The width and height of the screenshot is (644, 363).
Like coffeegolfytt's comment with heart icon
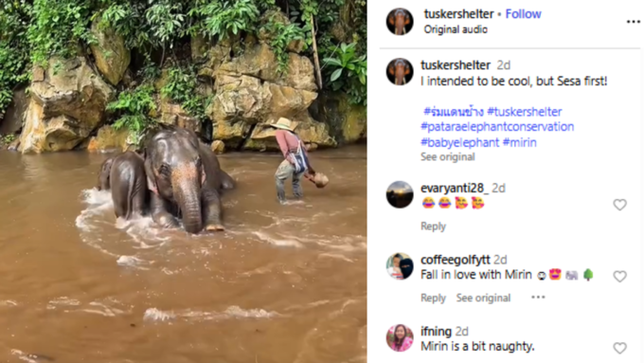[619, 276]
